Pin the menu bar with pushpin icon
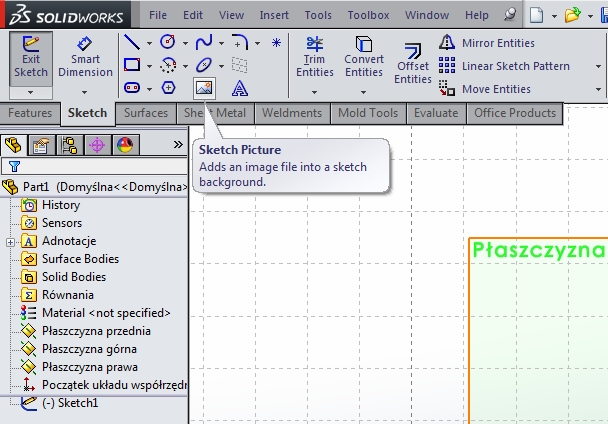This screenshot has height=424, width=608. coord(510,14)
